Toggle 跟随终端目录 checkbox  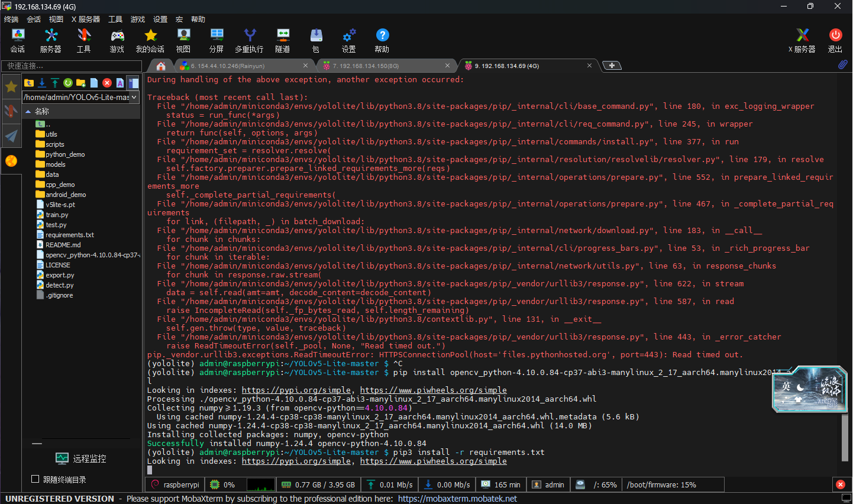pos(35,479)
